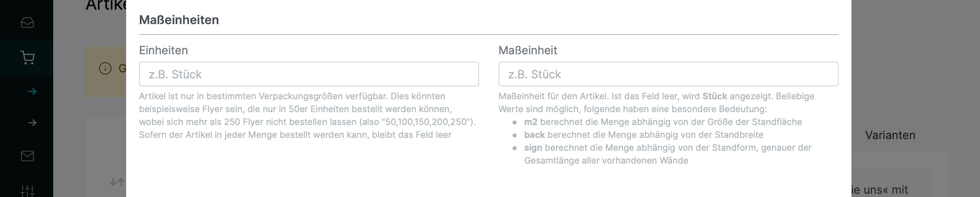Open the inbox tray icon in sidebar

tap(27, 23)
